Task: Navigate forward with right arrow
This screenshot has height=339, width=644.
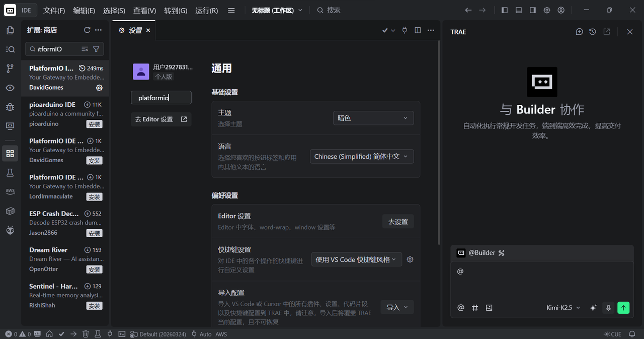Action: pyautogui.click(x=482, y=10)
